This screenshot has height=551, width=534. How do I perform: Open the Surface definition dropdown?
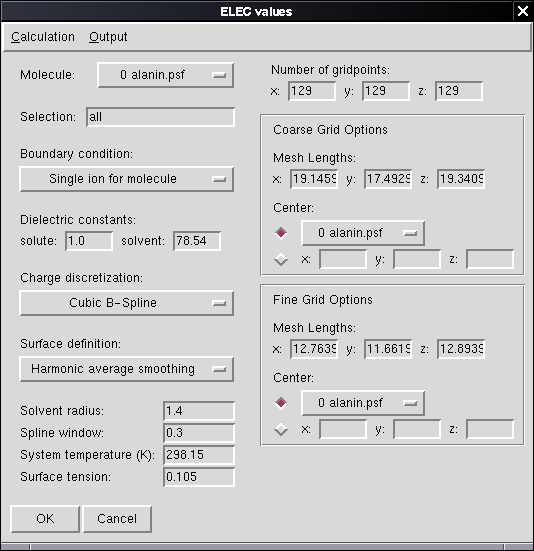(126, 369)
